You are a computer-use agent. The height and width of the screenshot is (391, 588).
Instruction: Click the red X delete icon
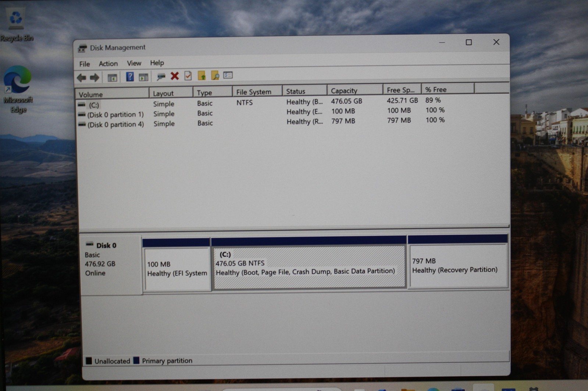(x=175, y=76)
